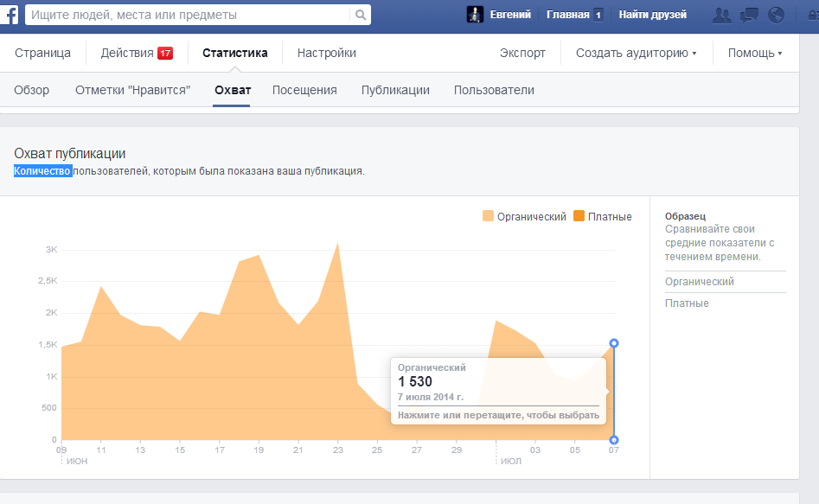This screenshot has height=504, width=819.
Task: Click Евгений's profile picture thumbnail
Action: [475, 15]
